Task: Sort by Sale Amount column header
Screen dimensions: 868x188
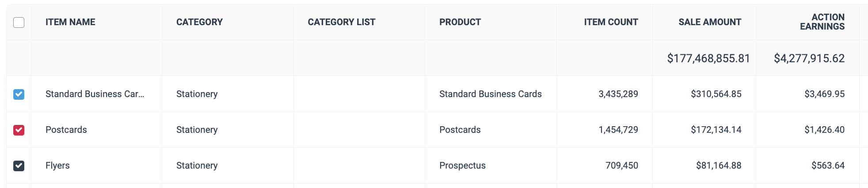Action: [710, 22]
